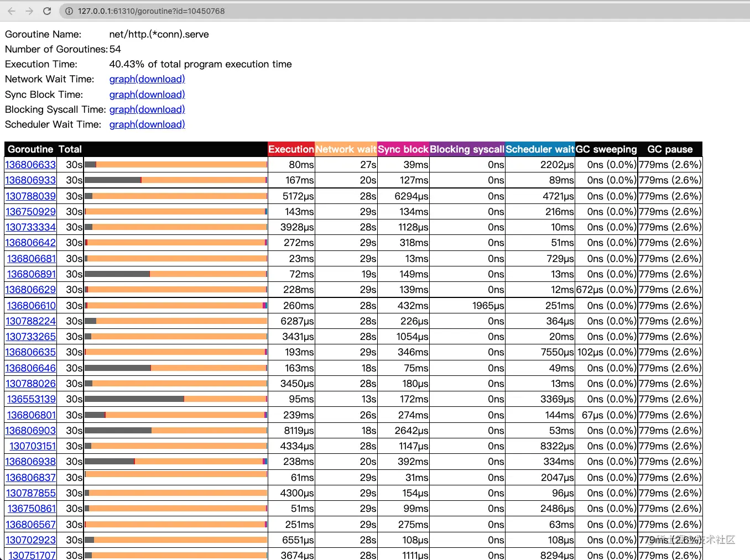Open goroutine 130702923 link
750x560 pixels.
tap(30, 540)
